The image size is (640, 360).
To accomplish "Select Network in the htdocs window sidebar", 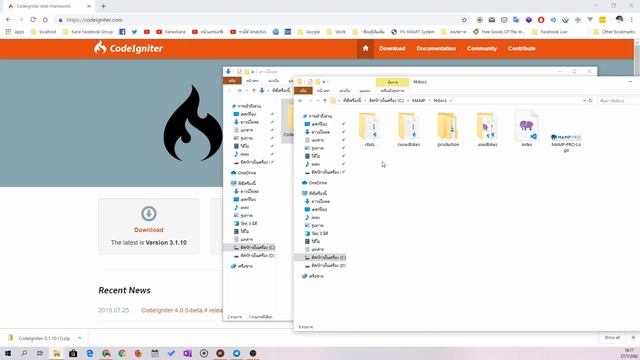I will pyautogui.click(x=313, y=276).
